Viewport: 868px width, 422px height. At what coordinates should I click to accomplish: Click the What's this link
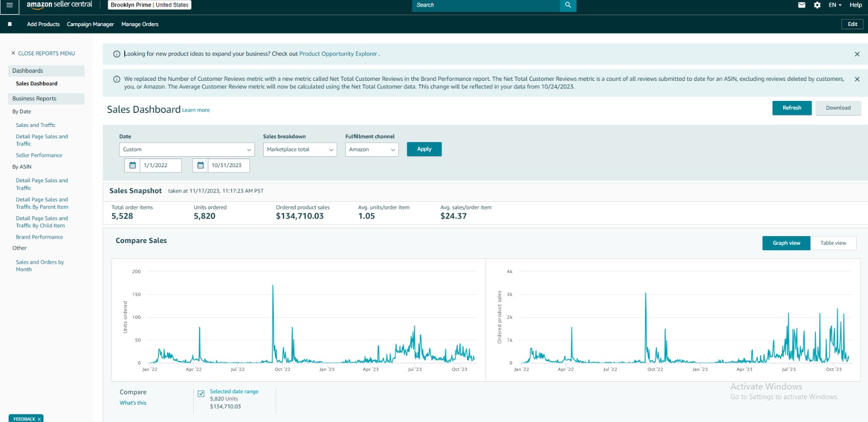pyautogui.click(x=133, y=403)
